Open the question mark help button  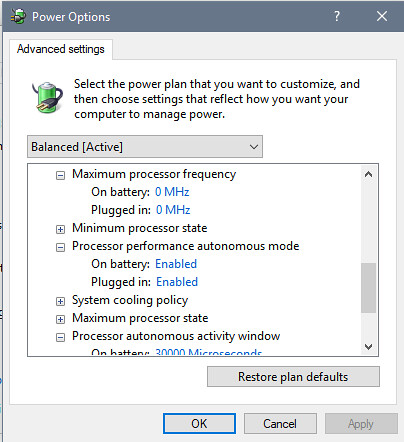[x=337, y=16]
